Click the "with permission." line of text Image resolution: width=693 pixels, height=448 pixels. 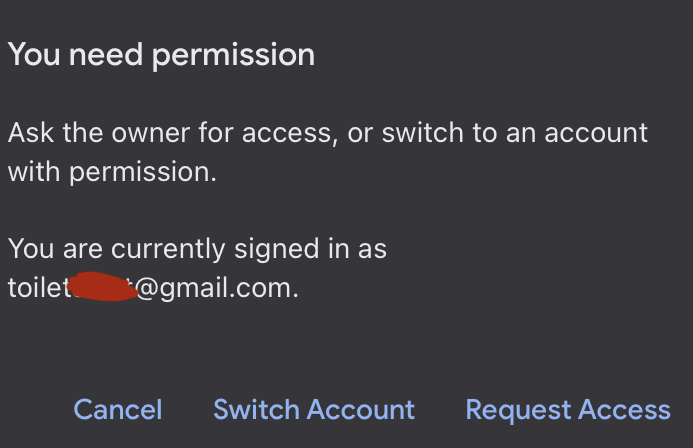(x=112, y=171)
